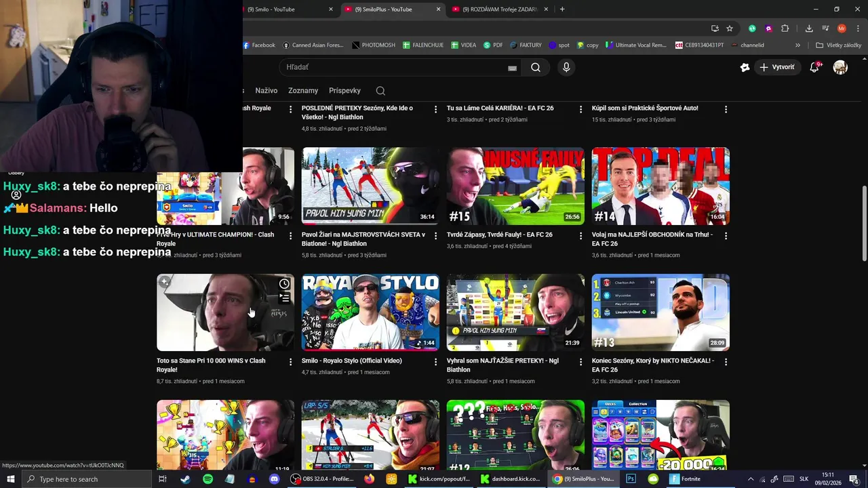Search within channel using magnifier next to Príspevky
The image size is (868, 488).
(x=380, y=91)
